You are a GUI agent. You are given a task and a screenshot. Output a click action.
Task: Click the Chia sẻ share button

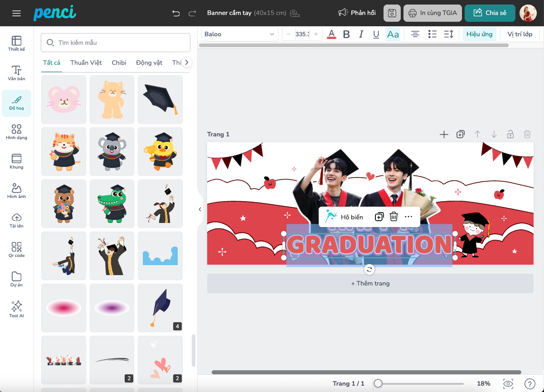(490, 13)
